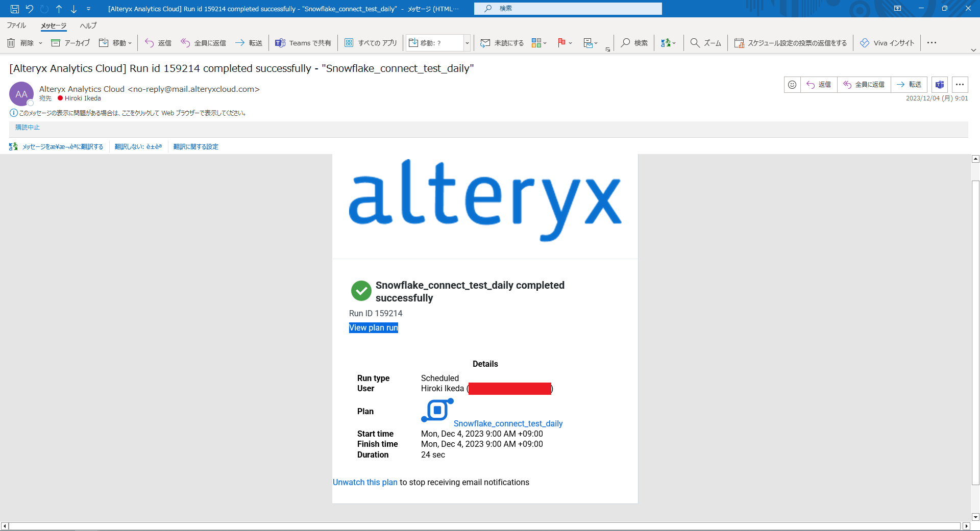Reply all via the message header 全員に返信
Image resolution: width=980 pixels, height=531 pixels.
point(864,85)
